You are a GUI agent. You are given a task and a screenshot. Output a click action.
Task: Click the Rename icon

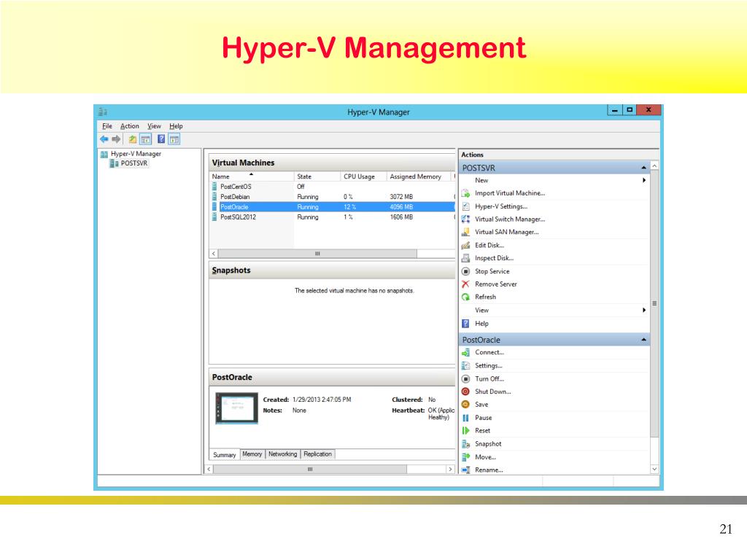click(466, 470)
